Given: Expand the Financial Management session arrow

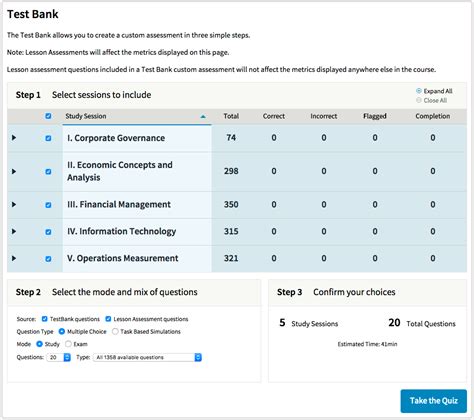Looking at the screenshot, I should 14,204.
